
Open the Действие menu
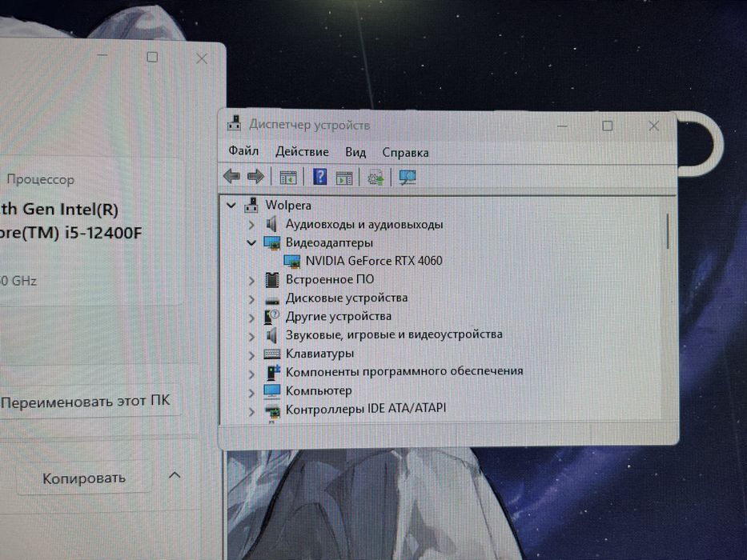click(302, 152)
